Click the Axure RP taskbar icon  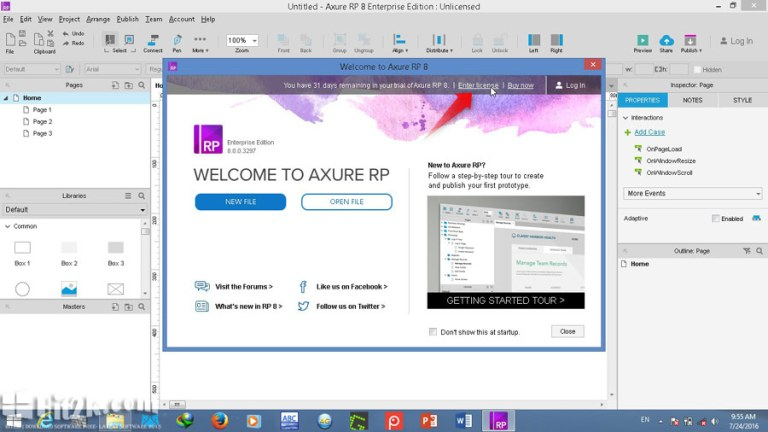click(x=499, y=421)
